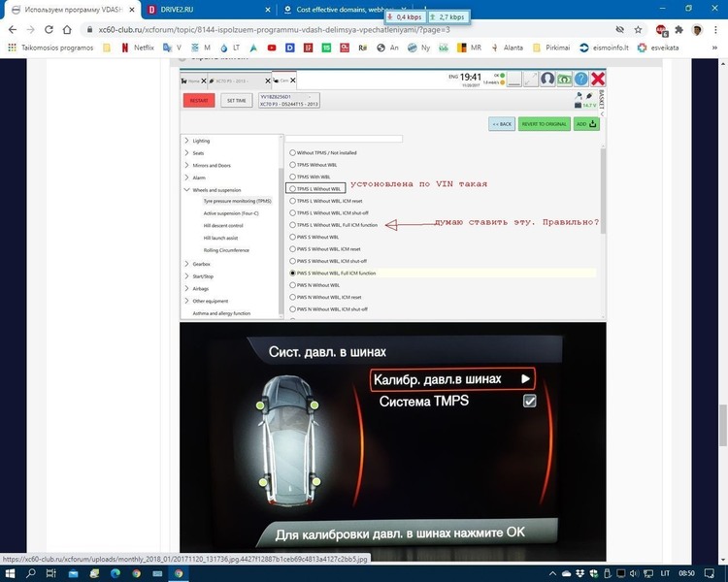Show hidden system tray icons
728x582 pixels.
[552, 573]
